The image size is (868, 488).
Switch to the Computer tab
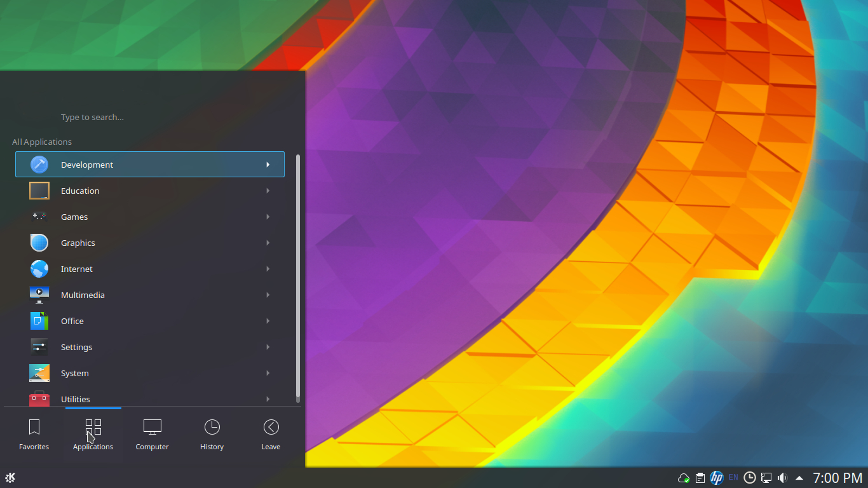coord(153,435)
